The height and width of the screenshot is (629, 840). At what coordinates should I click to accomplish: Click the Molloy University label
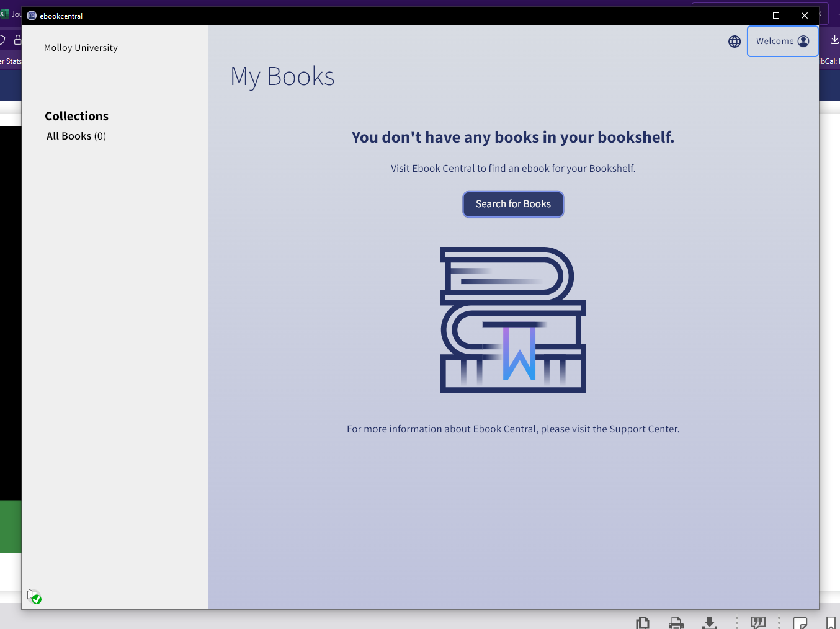coord(81,48)
